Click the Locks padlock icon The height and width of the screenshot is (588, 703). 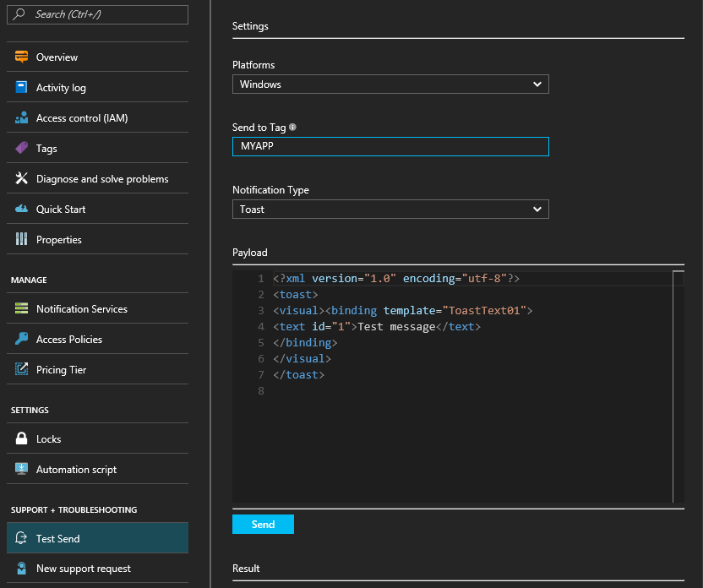[21, 439]
